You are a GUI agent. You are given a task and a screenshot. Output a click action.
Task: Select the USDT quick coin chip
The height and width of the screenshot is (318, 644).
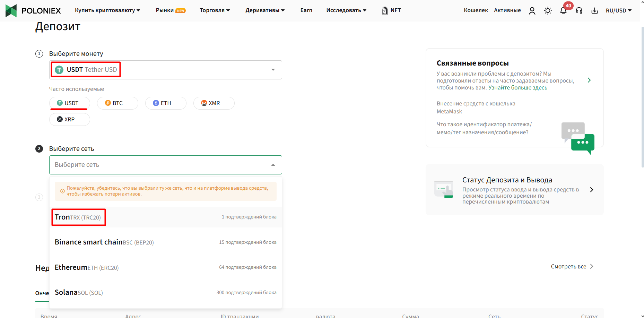pos(70,103)
